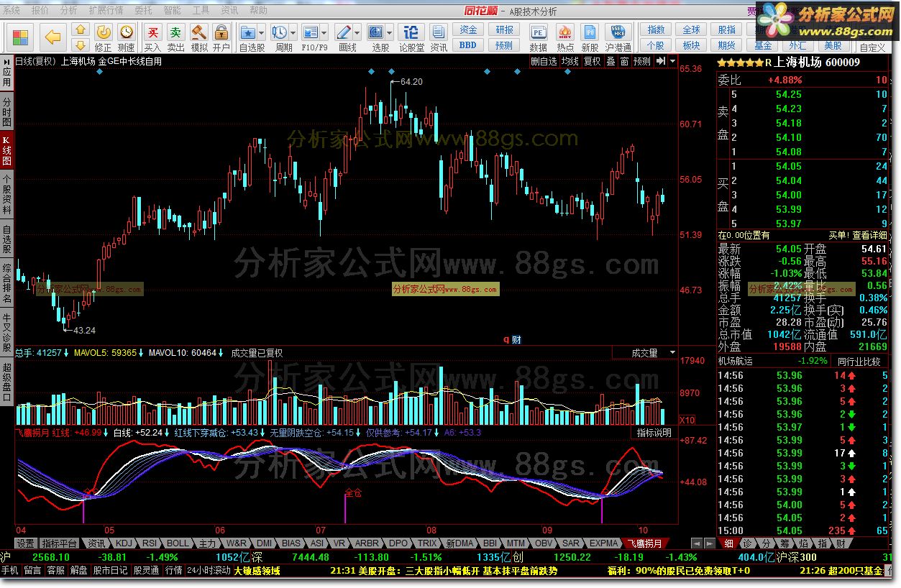Screen dimensions: 901x588
Task: Expand the 周期 period dropdown arrow
Action: (293, 33)
